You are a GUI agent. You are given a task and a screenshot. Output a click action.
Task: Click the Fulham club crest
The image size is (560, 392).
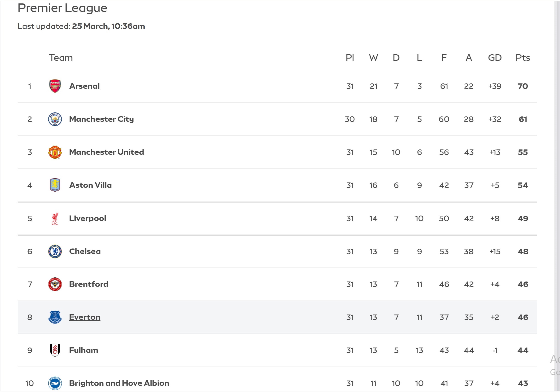click(55, 350)
